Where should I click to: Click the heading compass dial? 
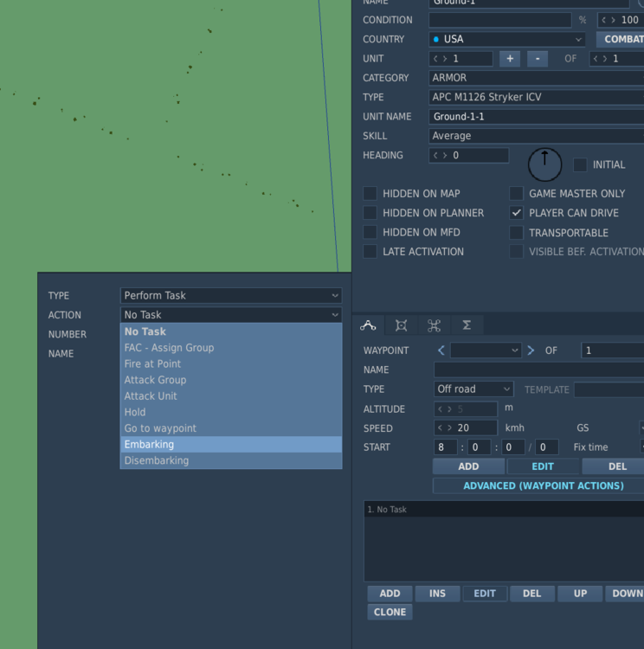[544, 164]
